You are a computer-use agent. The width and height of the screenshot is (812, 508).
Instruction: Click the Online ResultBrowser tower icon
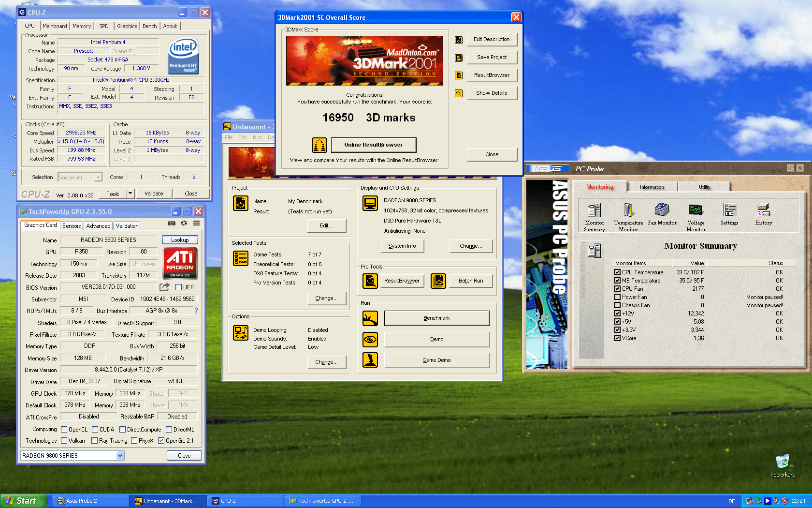tap(319, 145)
